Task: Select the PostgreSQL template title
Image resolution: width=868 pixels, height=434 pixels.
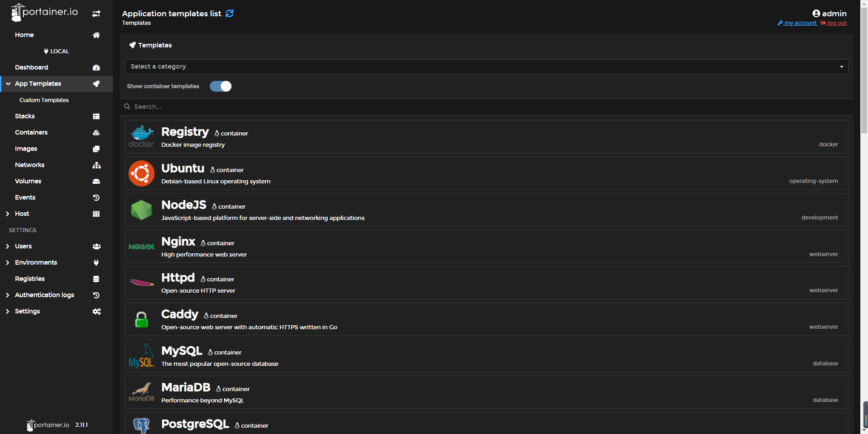Action: [x=195, y=424]
